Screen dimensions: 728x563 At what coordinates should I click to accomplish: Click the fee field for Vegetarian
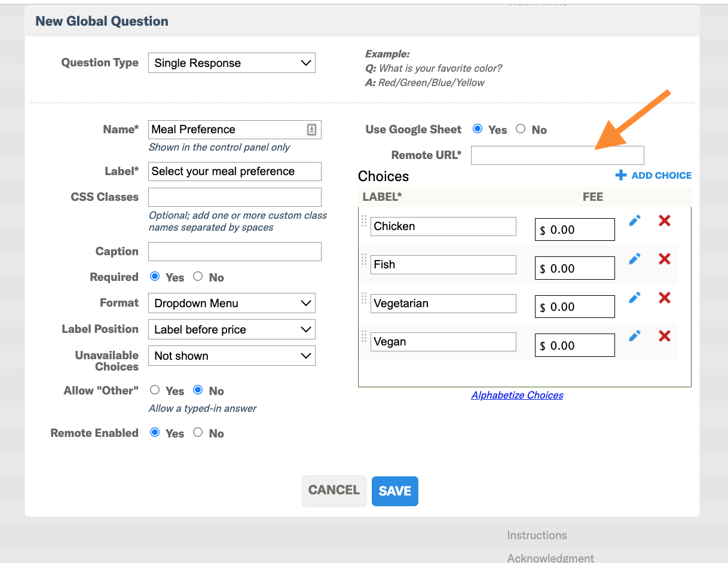pos(575,307)
